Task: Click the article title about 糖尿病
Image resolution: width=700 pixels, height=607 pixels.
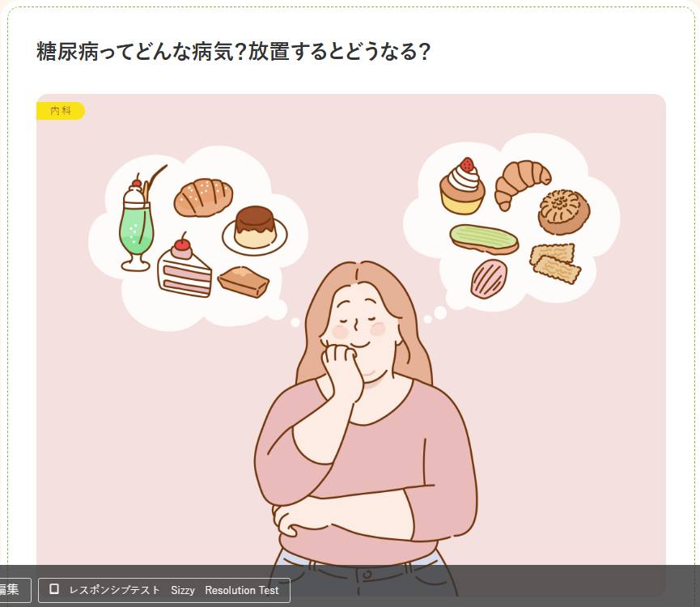Action: click(233, 51)
